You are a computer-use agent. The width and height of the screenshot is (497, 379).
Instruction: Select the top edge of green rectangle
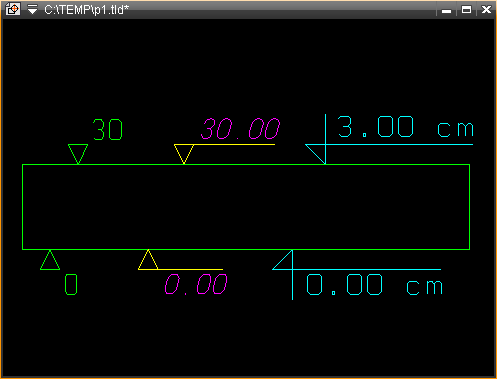pyautogui.click(x=246, y=164)
